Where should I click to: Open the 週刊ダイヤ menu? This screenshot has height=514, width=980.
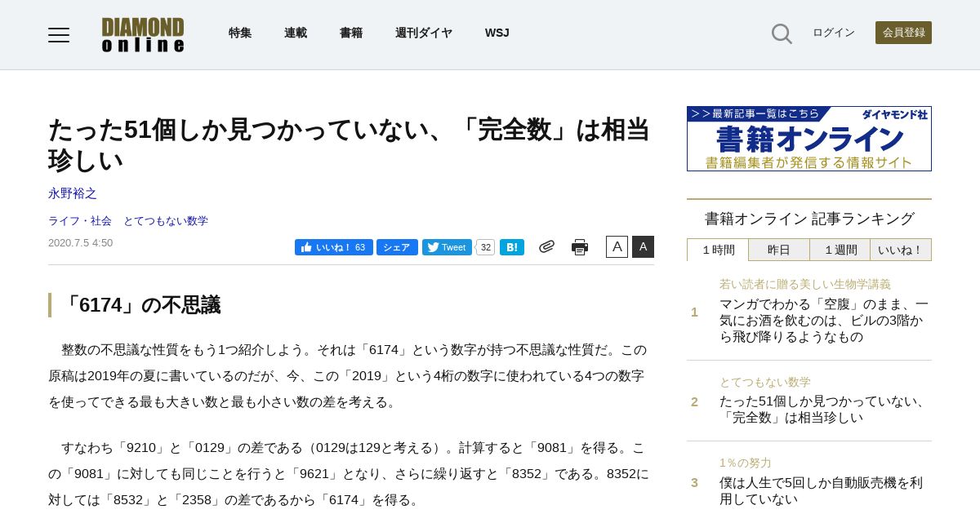pyautogui.click(x=424, y=33)
